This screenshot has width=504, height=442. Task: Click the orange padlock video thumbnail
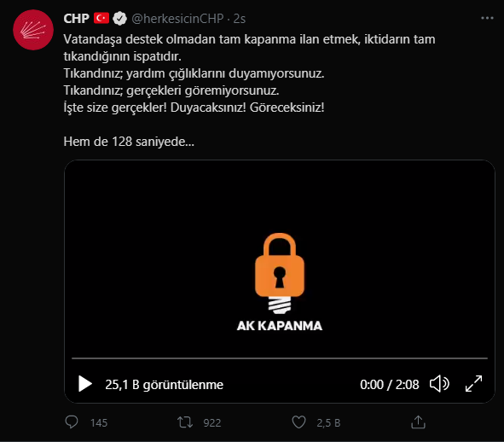pos(280,273)
